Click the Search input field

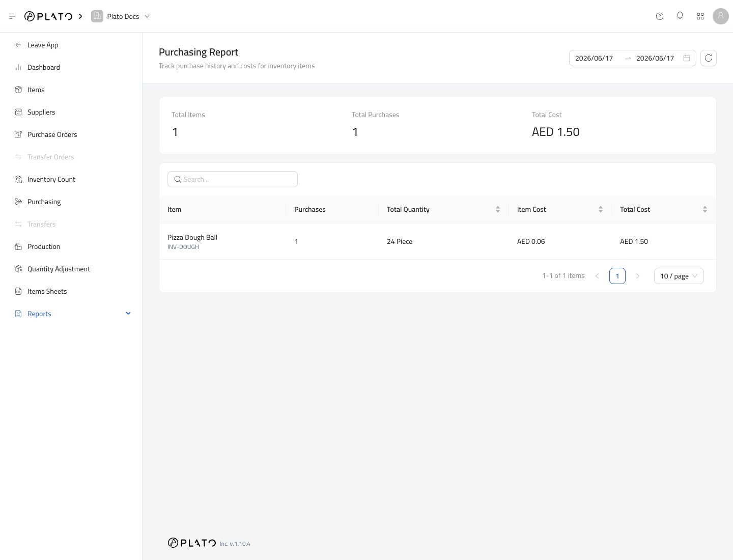233,179
